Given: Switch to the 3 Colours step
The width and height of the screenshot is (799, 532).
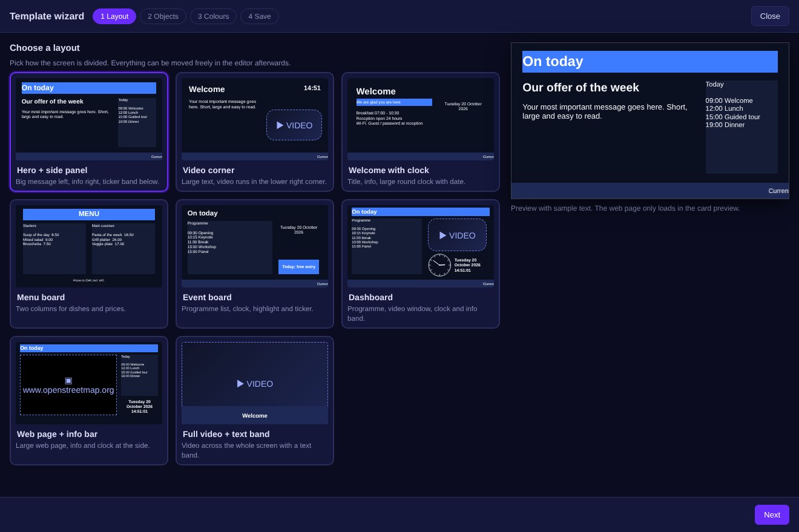Looking at the screenshot, I should [213, 16].
